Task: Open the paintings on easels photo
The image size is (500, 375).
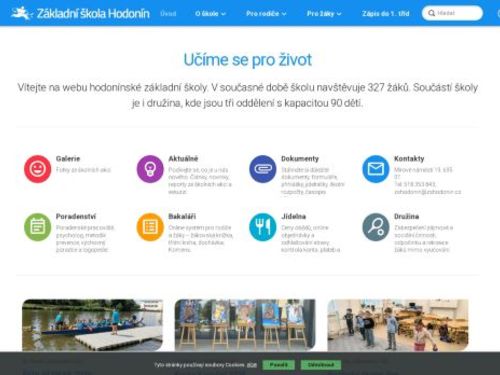Action: coord(245,325)
